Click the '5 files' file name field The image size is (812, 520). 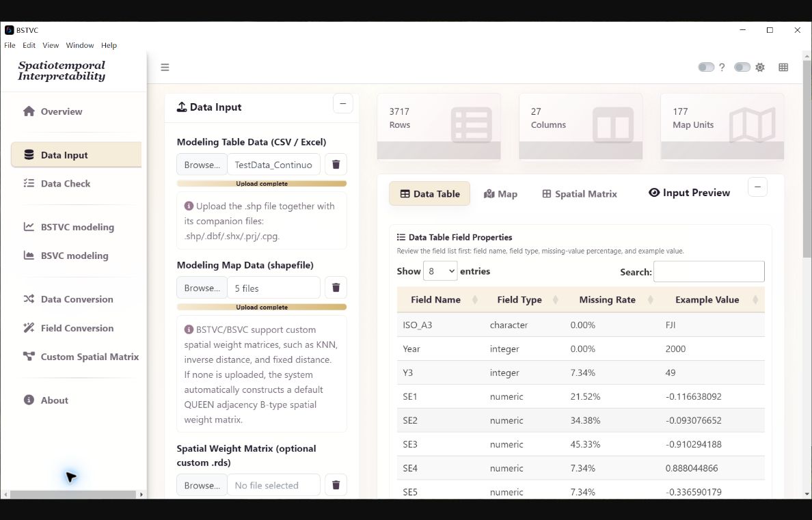(x=273, y=288)
